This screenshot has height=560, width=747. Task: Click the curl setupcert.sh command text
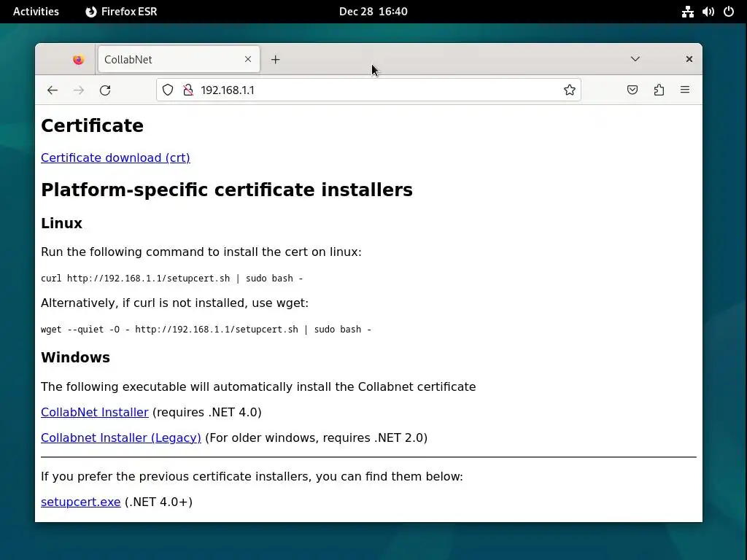point(172,279)
